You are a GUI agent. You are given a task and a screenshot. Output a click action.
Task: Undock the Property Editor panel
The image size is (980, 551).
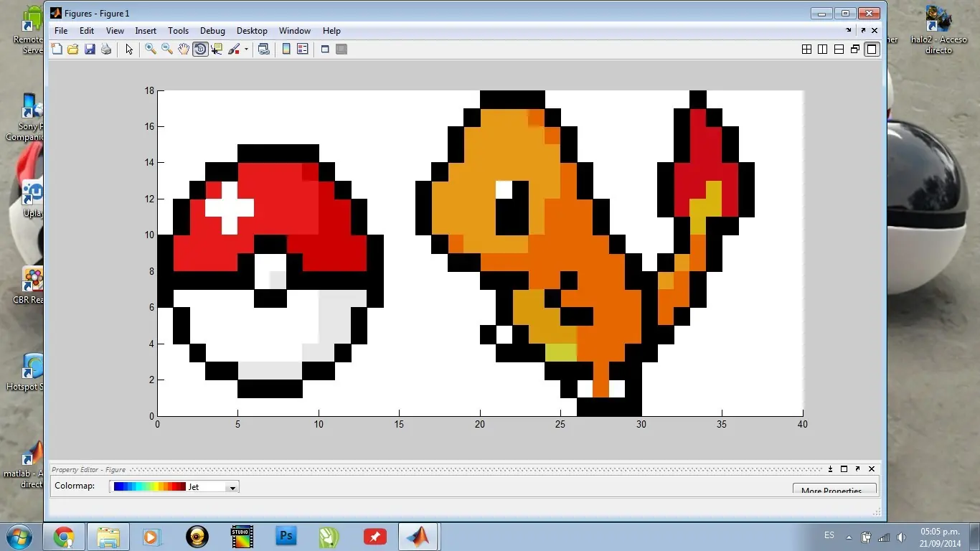coord(857,468)
